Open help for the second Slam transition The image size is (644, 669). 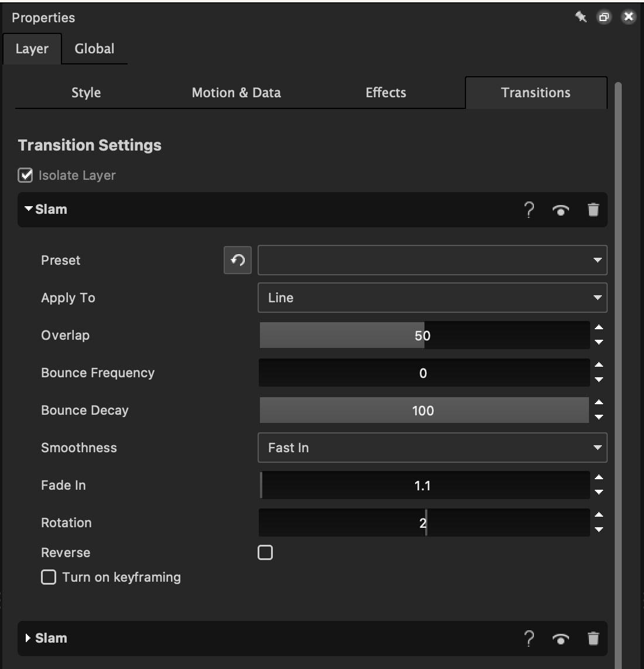pyautogui.click(x=529, y=639)
